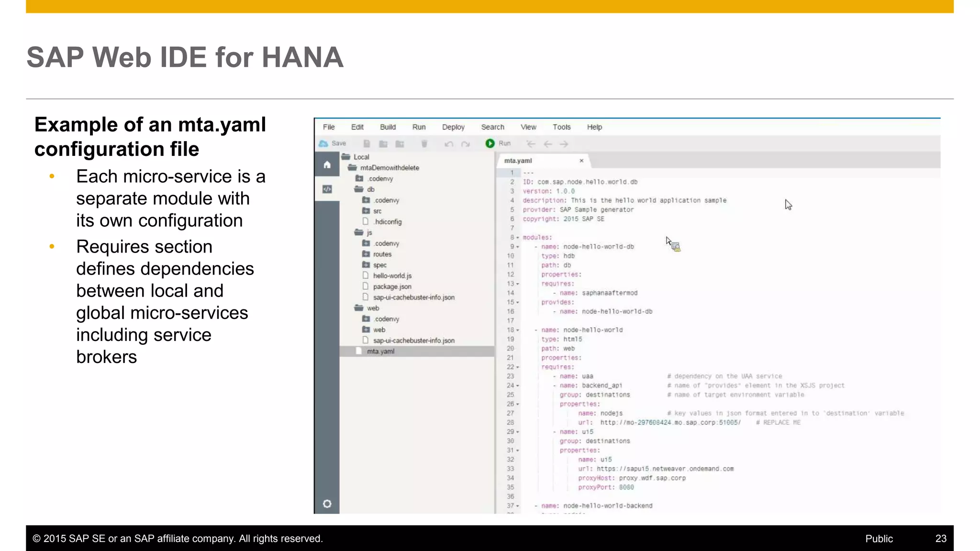Click the new file toolbar icon

click(367, 143)
